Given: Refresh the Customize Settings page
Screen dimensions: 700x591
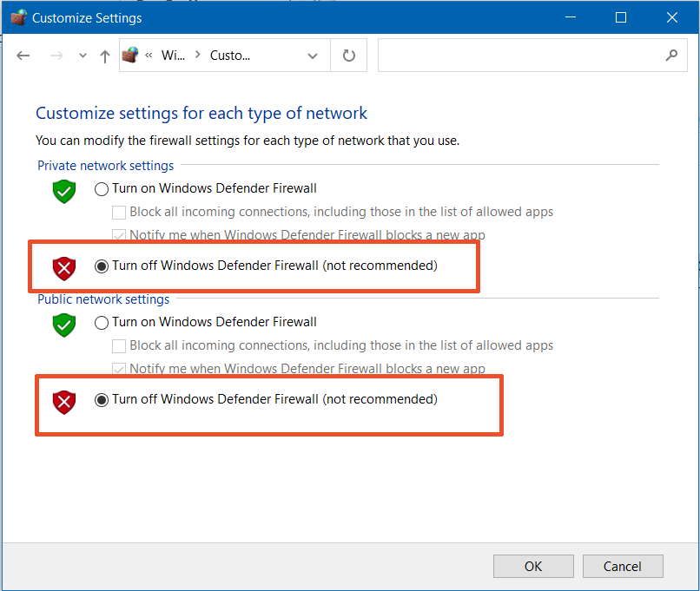Looking at the screenshot, I should click(x=348, y=56).
